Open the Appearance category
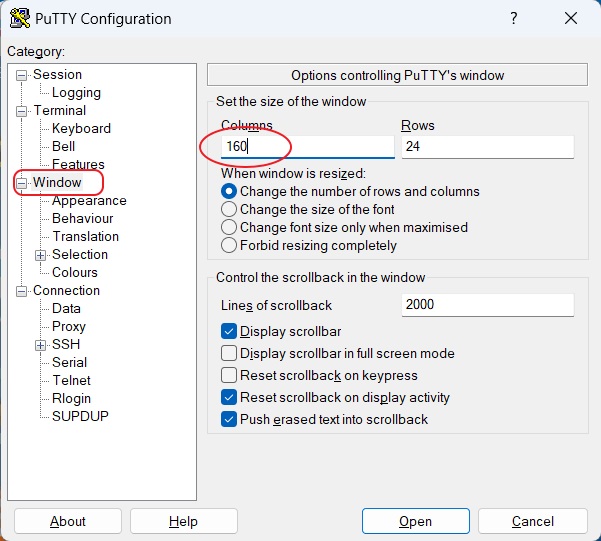 tap(89, 201)
